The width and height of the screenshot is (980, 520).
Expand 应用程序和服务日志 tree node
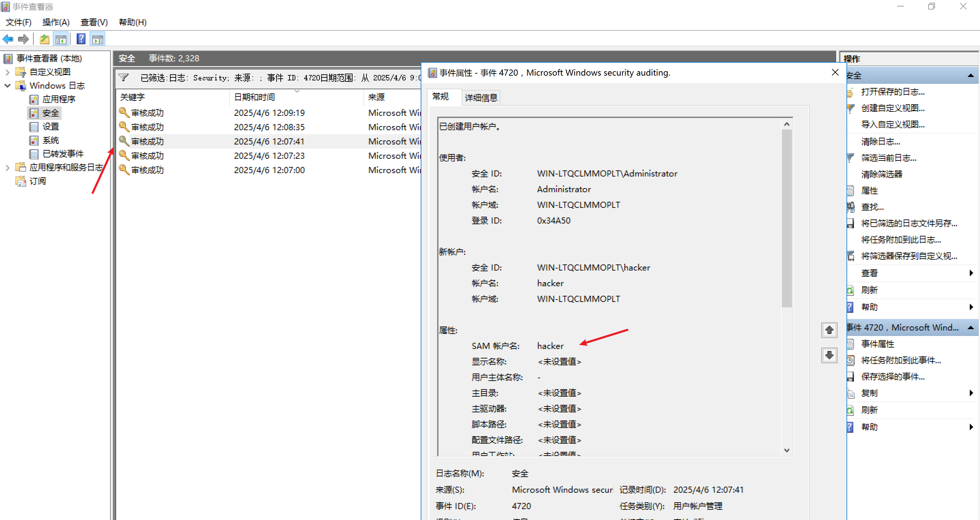point(7,168)
